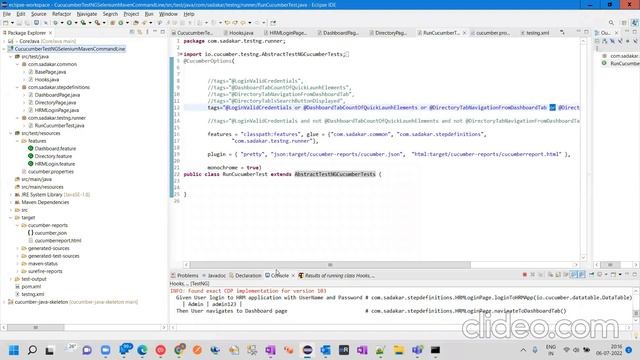The image size is (640, 360).
Task: Click the toolbar search magnifier icon
Action: [x=611, y=23]
